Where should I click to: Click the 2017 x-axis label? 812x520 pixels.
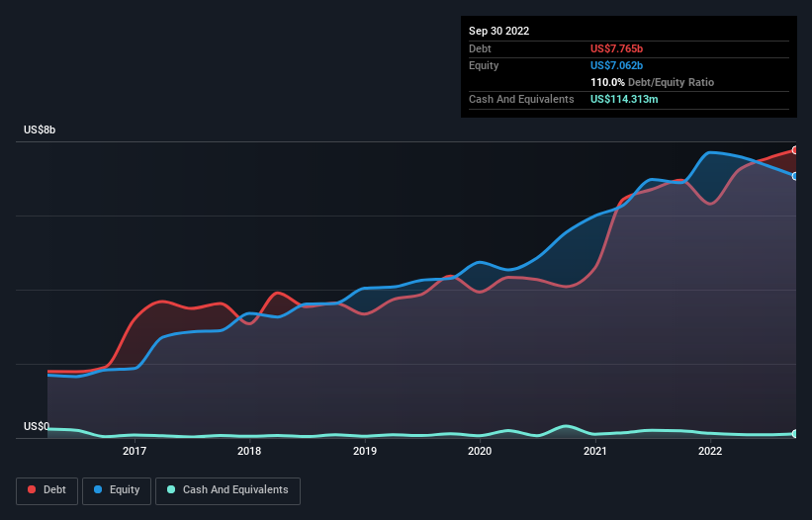(135, 451)
